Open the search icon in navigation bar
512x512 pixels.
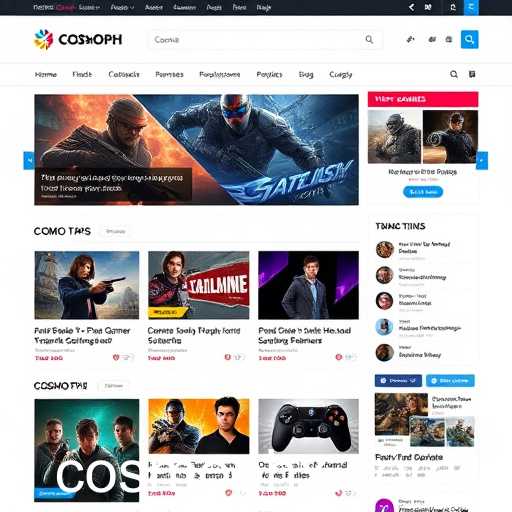[x=454, y=74]
